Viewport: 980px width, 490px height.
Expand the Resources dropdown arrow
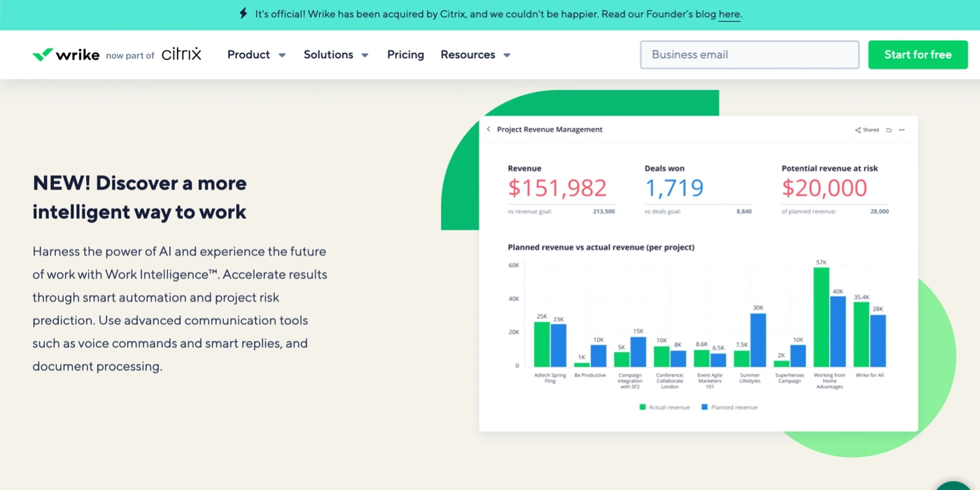pos(507,55)
